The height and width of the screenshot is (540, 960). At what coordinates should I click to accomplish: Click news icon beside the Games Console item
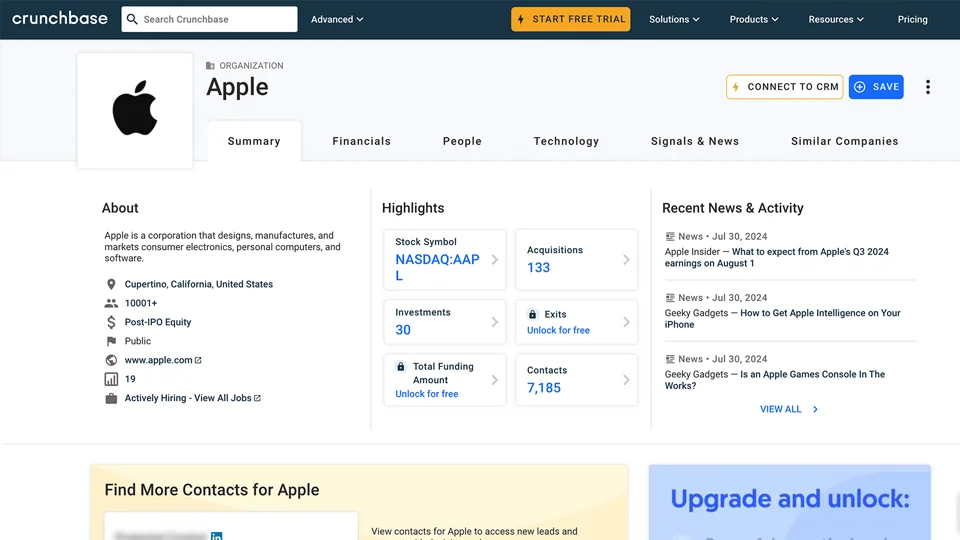tap(670, 359)
